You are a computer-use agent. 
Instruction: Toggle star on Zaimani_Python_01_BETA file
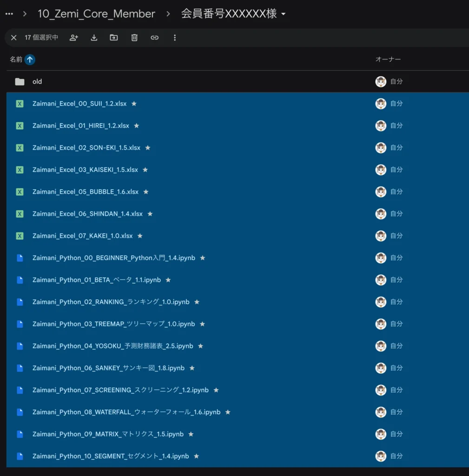[168, 280]
